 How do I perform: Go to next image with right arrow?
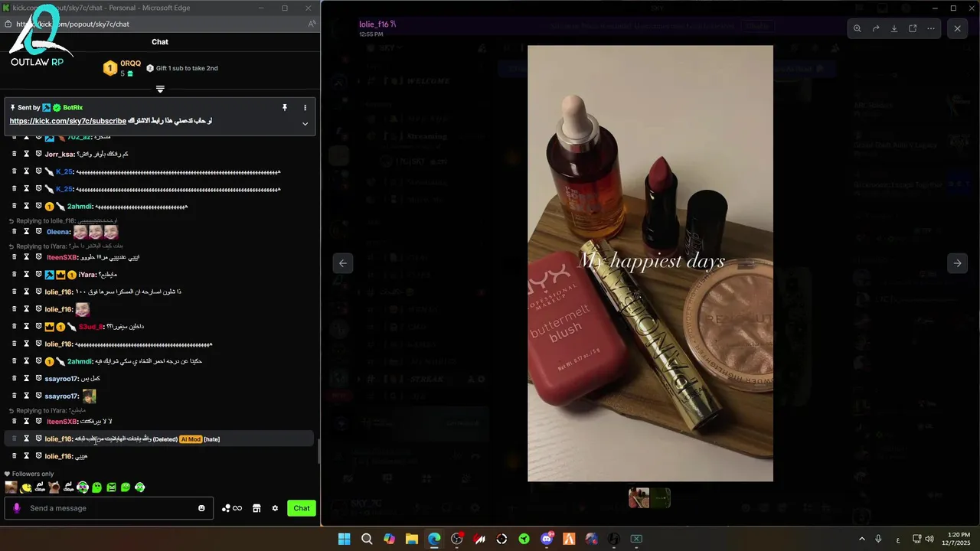tap(957, 262)
